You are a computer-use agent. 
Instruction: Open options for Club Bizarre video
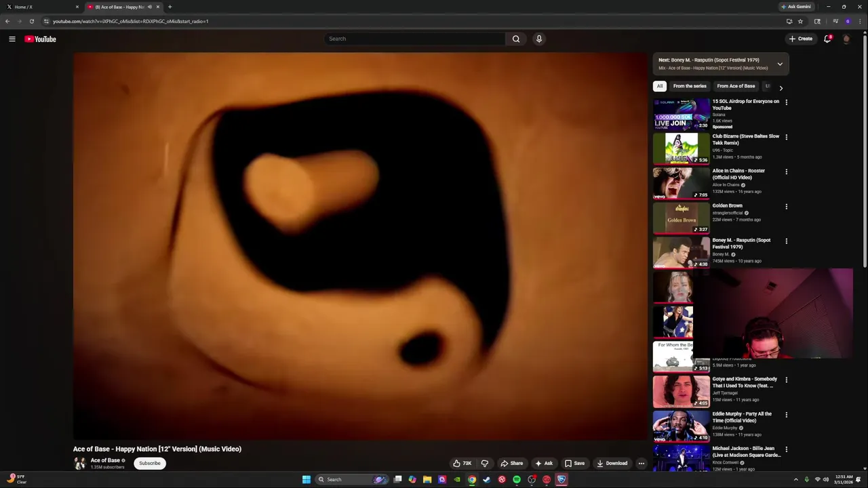point(787,137)
